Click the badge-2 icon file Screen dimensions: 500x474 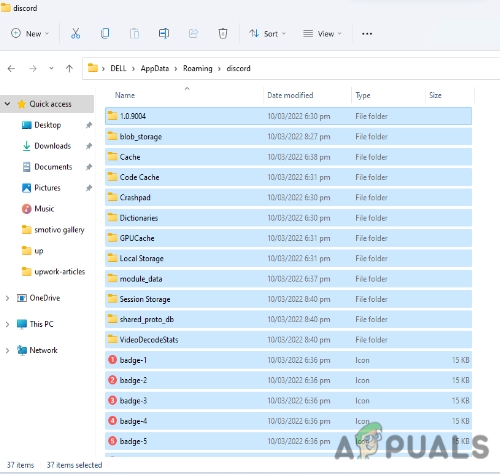[288, 380]
